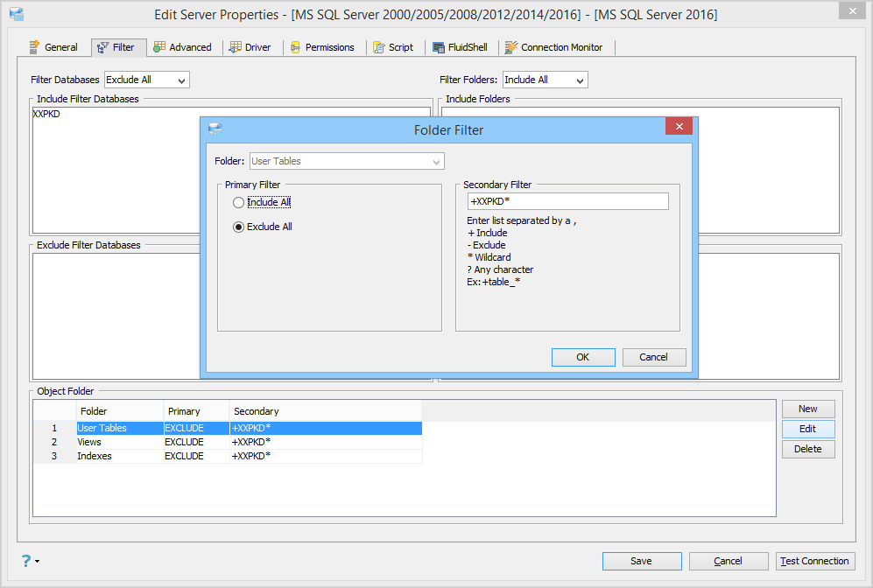The height and width of the screenshot is (588, 873).
Task: Select the Views row in Object Folder
Action: tap(228, 442)
